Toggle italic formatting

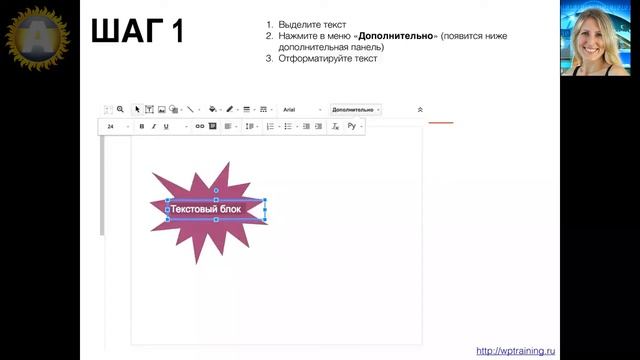(x=154, y=127)
